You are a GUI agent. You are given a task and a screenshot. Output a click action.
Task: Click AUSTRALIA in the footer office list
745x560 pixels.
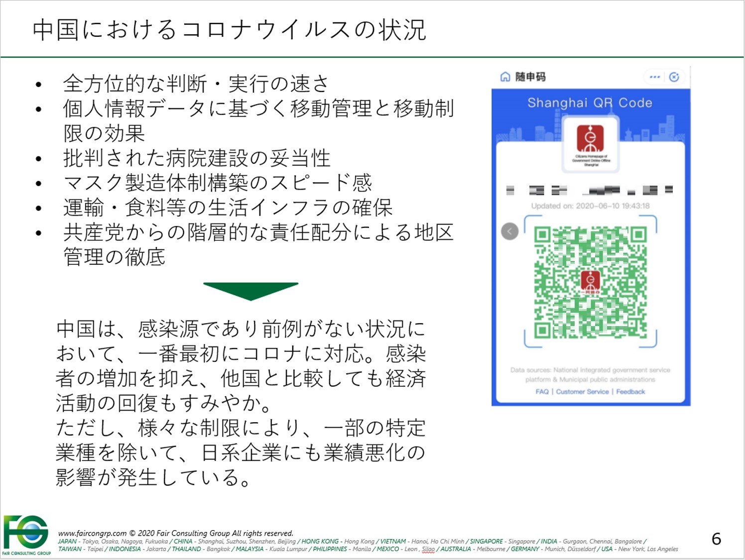455,549
